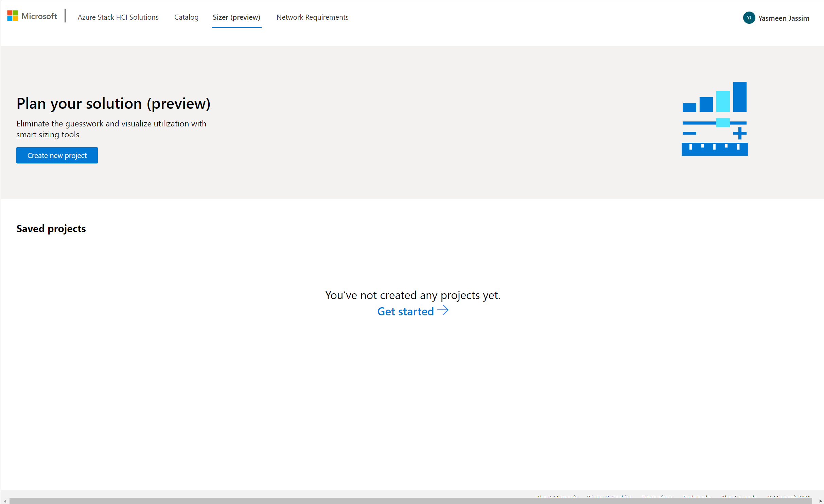Click the Terms of use footer link
Viewport: 824px width, 504px height.
point(656,497)
